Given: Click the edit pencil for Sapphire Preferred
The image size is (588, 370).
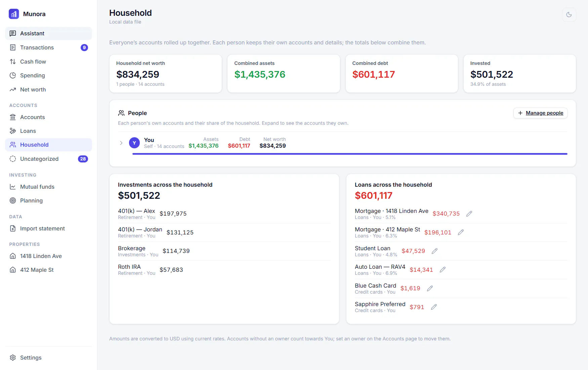Looking at the screenshot, I should tap(434, 307).
